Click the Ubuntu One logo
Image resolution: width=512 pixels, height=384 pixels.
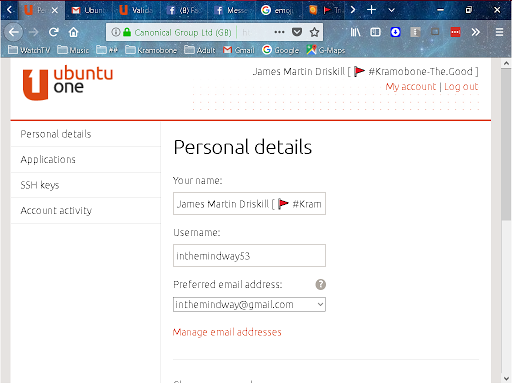point(68,82)
